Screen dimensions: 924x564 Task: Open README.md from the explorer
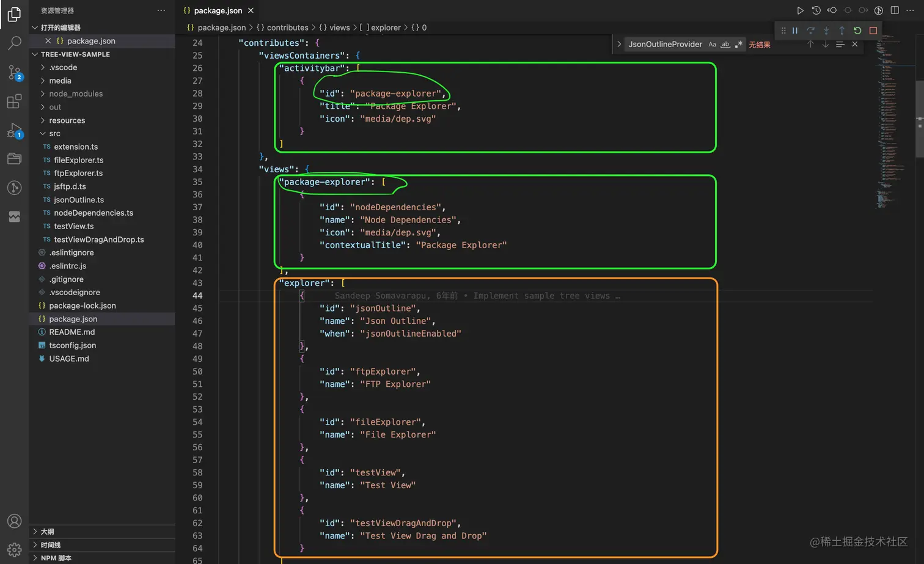pos(71,332)
